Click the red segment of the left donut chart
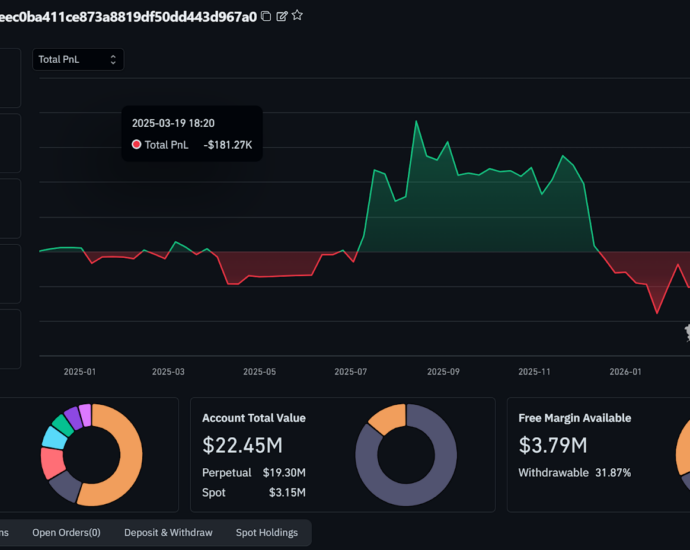Image resolution: width=690 pixels, height=550 pixels. tap(52, 462)
